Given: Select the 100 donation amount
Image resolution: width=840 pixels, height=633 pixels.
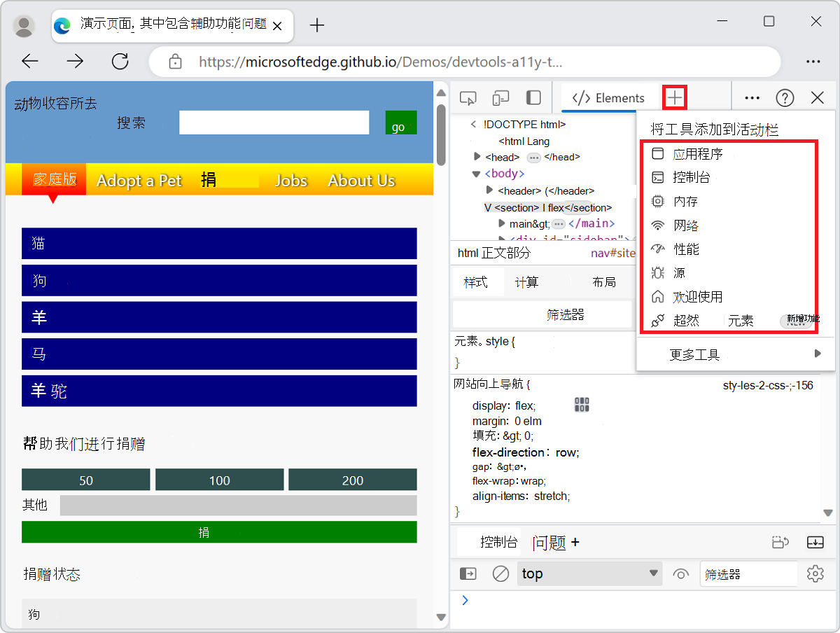Looking at the screenshot, I should pos(219,480).
